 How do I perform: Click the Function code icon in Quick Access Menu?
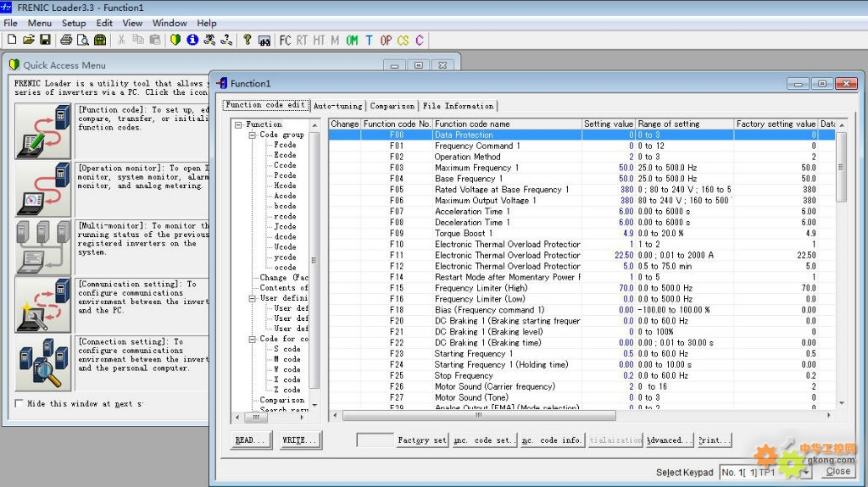43,131
